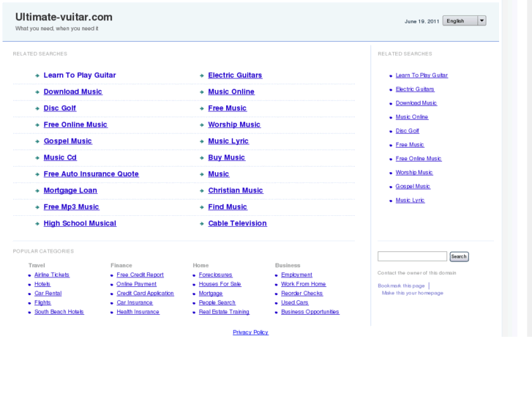Open sidebar 'Electric Guitars' link
The image size is (532, 399).
415,89
